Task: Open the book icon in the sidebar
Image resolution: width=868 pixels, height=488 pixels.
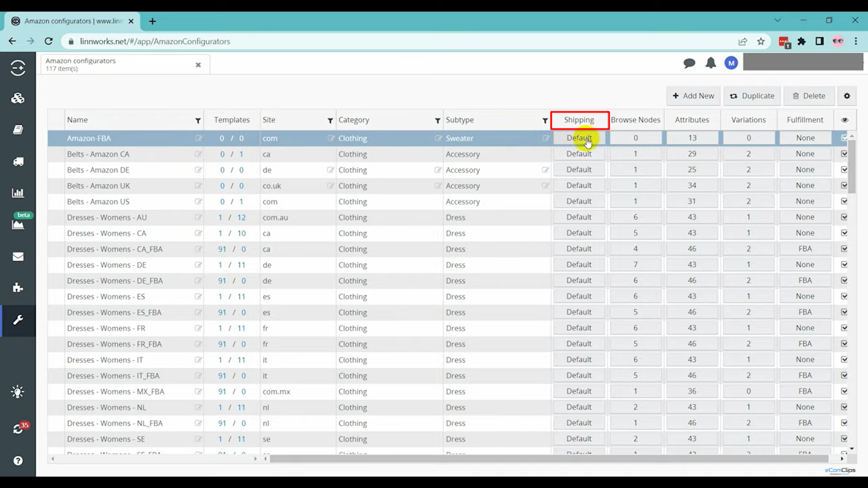Action: [18, 130]
